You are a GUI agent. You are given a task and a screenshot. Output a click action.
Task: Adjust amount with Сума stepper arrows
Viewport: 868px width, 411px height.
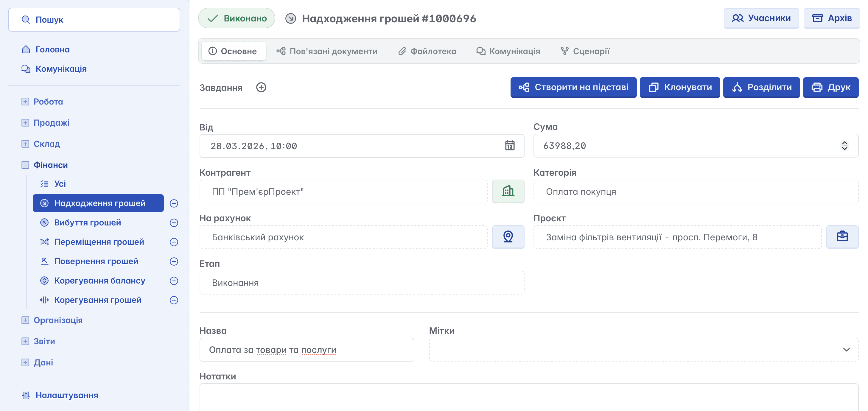click(844, 146)
